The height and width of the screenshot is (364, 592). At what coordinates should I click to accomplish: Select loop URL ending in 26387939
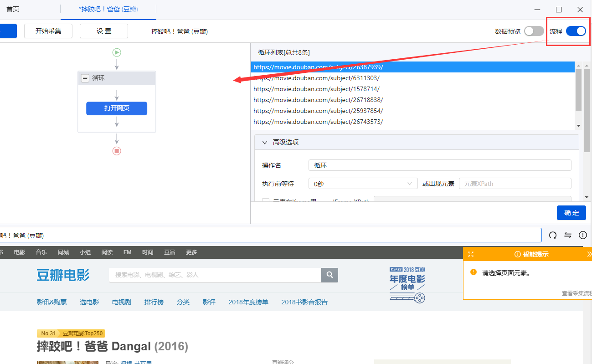coord(412,67)
